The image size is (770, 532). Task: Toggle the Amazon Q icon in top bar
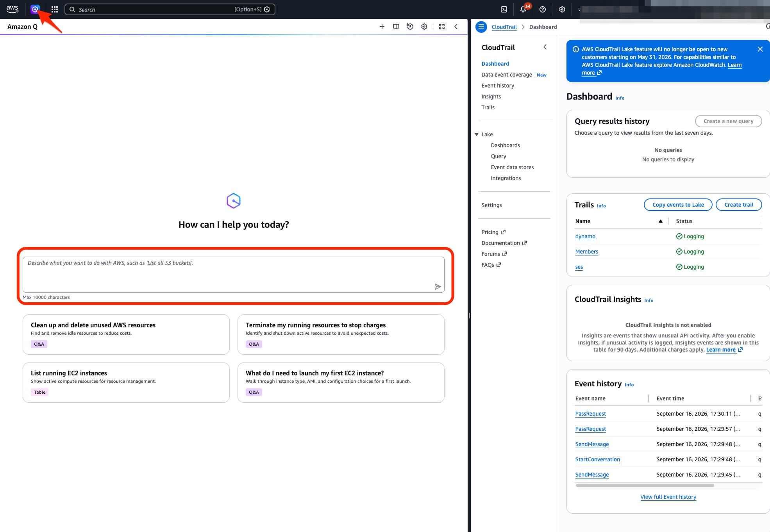coord(35,9)
